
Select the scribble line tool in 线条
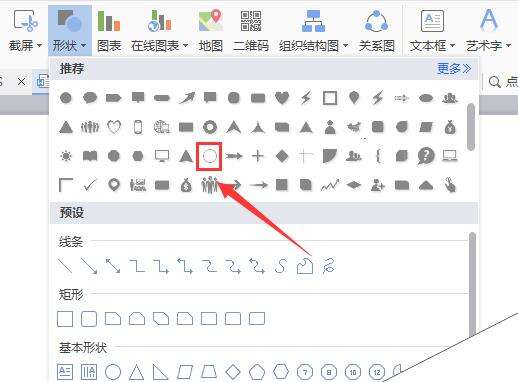(x=329, y=266)
